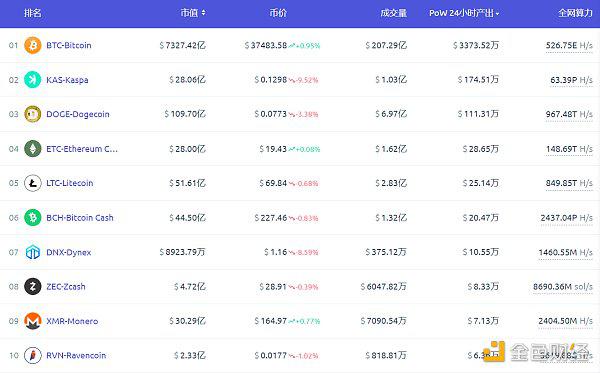This screenshot has height=373, width=600.
Task: Click Bitcoin hashrate 526.75E H/s value
Action: pyautogui.click(x=569, y=46)
